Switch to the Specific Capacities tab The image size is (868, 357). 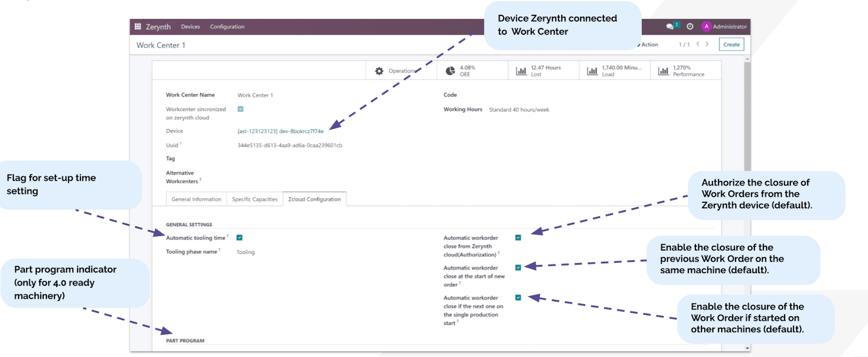254,199
